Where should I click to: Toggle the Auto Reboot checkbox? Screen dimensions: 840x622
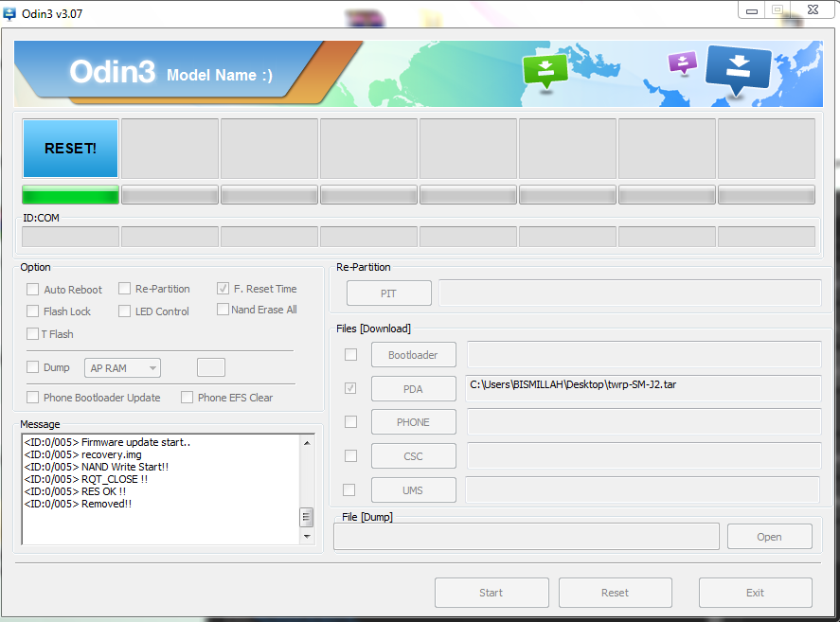pos(33,290)
